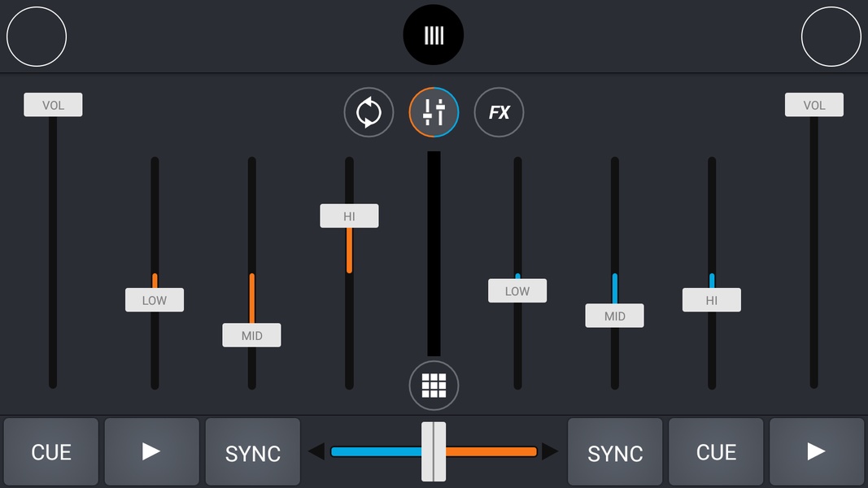The width and height of the screenshot is (868, 488).
Task: Nudge crossfader with right arrow
Action: click(x=550, y=451)
